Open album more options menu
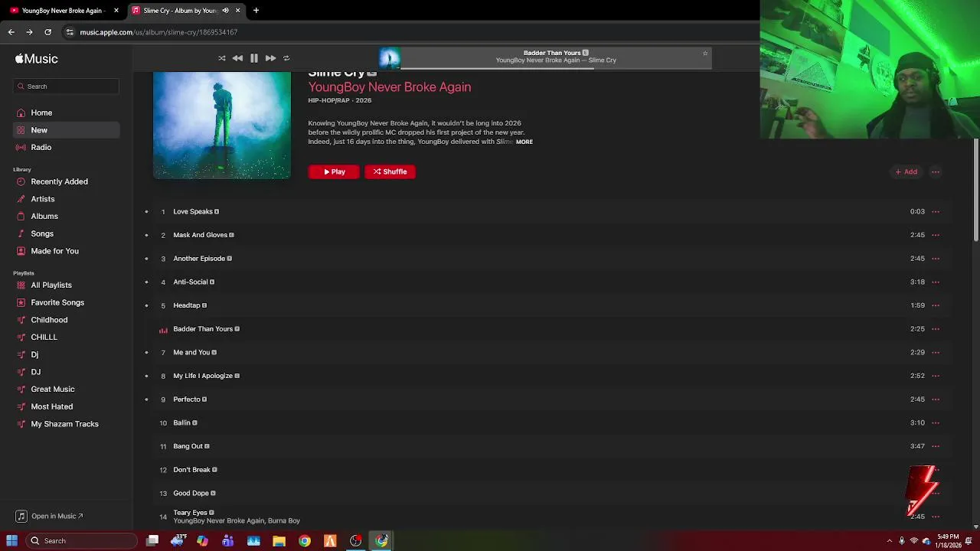Image resolution: width=980 pixels, height=551 pixels. pos(936,172)
